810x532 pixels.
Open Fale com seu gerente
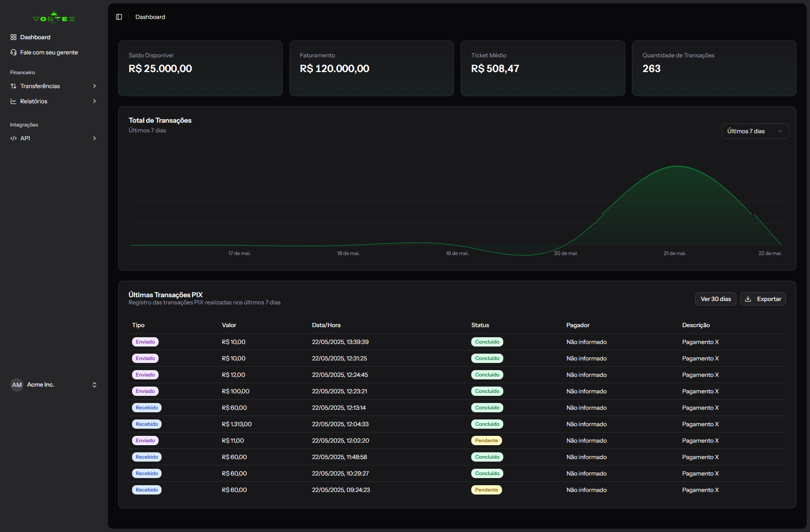coord(54,52)
